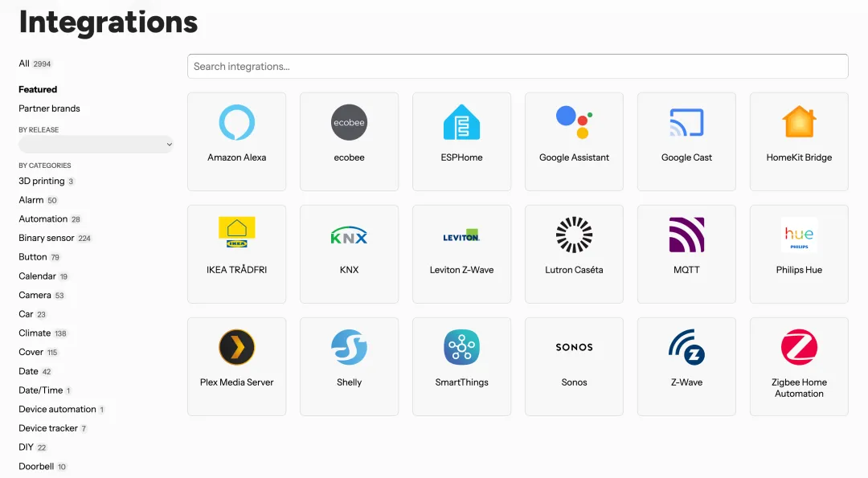The width and height of the screenshot is (868, 478).
Task: Show All 2994 integrations
Action: click(35, 63)
